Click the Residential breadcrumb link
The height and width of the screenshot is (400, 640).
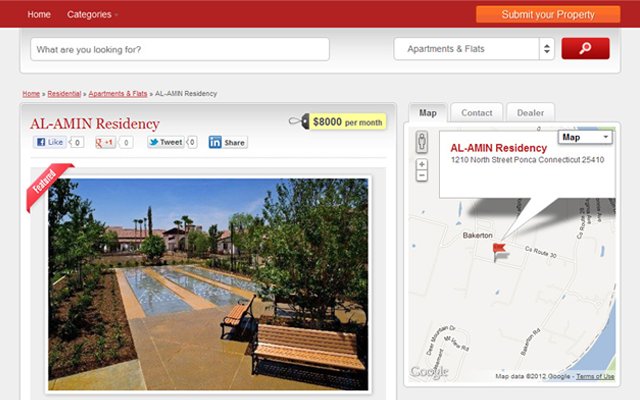tap(64, 93)
